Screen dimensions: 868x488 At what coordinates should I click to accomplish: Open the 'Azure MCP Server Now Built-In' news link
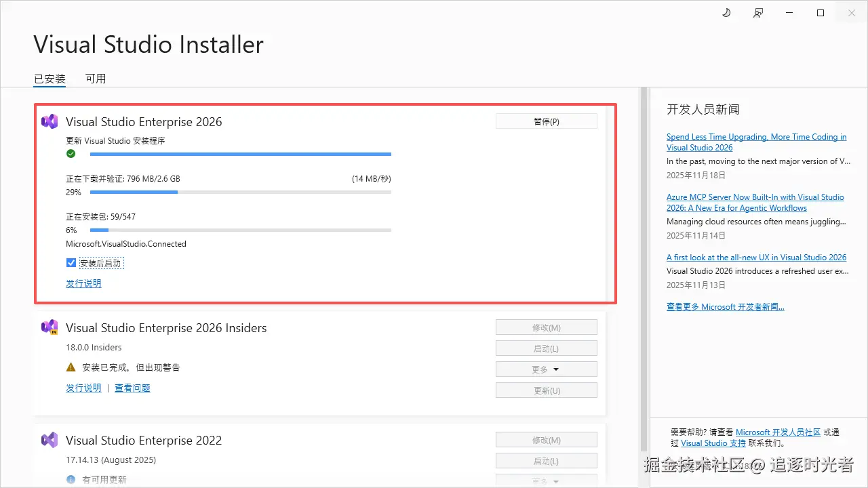coord(755,203)
